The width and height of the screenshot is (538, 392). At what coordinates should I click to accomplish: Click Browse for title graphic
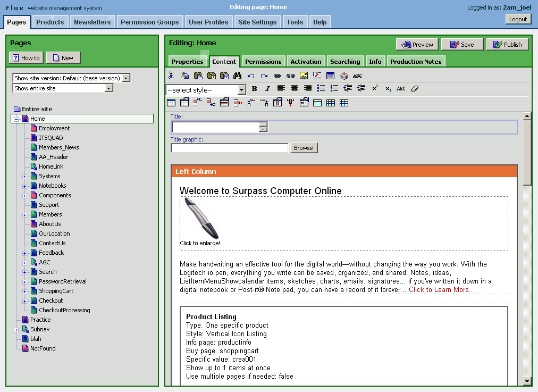(x=304, y=148)
